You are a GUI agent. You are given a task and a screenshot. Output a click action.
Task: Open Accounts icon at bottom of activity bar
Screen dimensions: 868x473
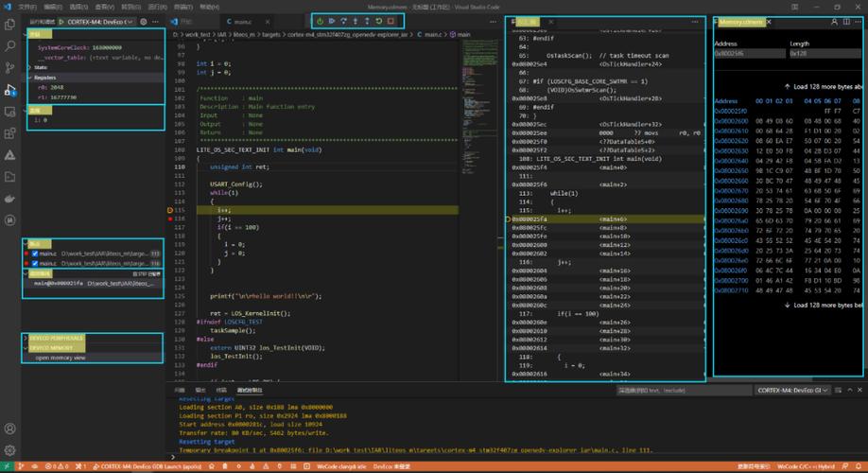pyautogui.click(x=10, y=429)
